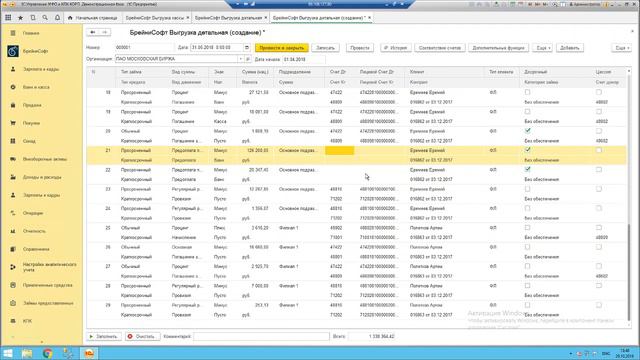Open История button
The height and width of the screenshot is (360, 640).
tap(396, 48)
